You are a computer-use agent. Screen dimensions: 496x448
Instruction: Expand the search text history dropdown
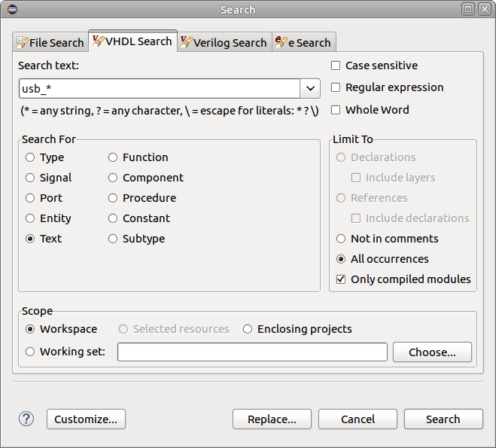point(310,88)
